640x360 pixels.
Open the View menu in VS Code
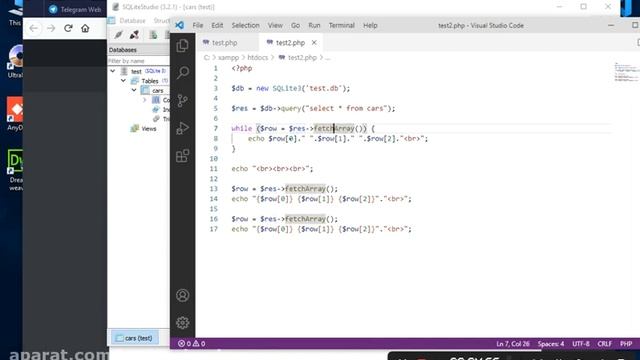point(275,25)
